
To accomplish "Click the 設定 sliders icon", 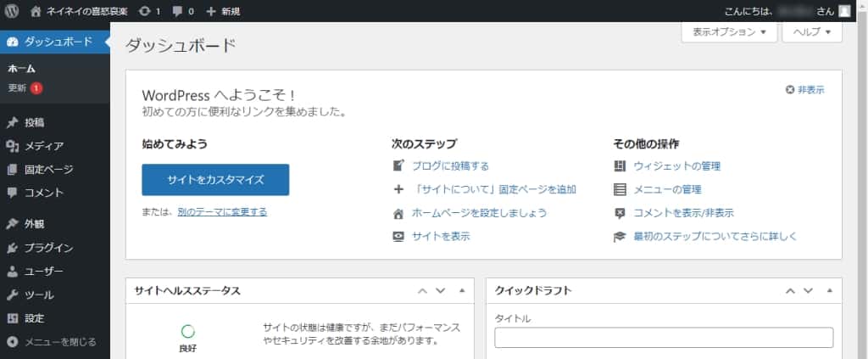I will tap(12, 318).
